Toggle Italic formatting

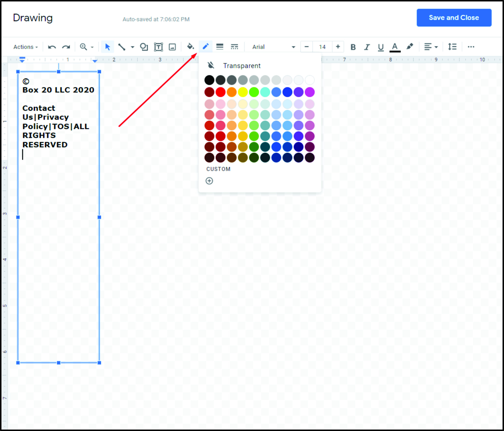click(x=367, y=47)
